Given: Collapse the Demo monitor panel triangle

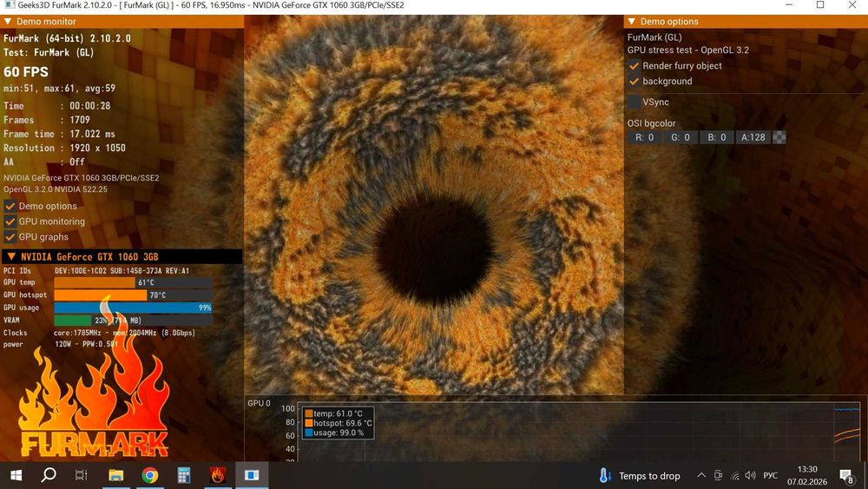Looking at the screenshot, I should 8,22.
